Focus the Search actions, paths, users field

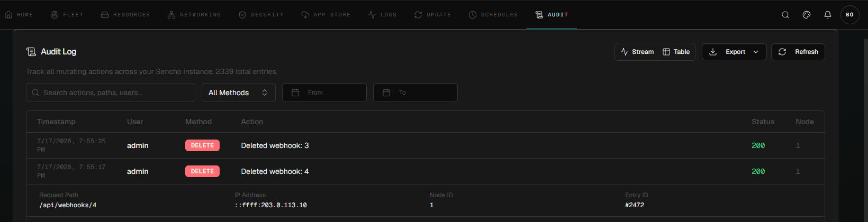click(x=111, y=92)
